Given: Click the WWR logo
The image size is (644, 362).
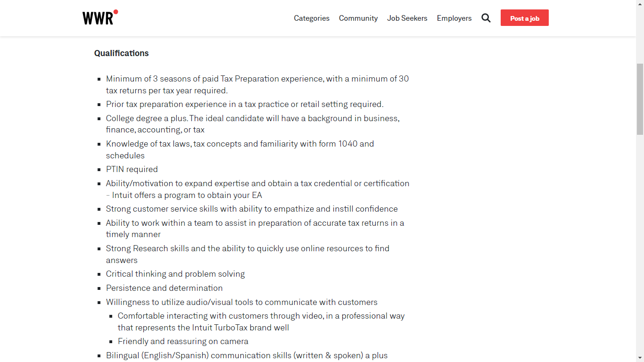Looking at the screenshot, I should coord(99,18).
